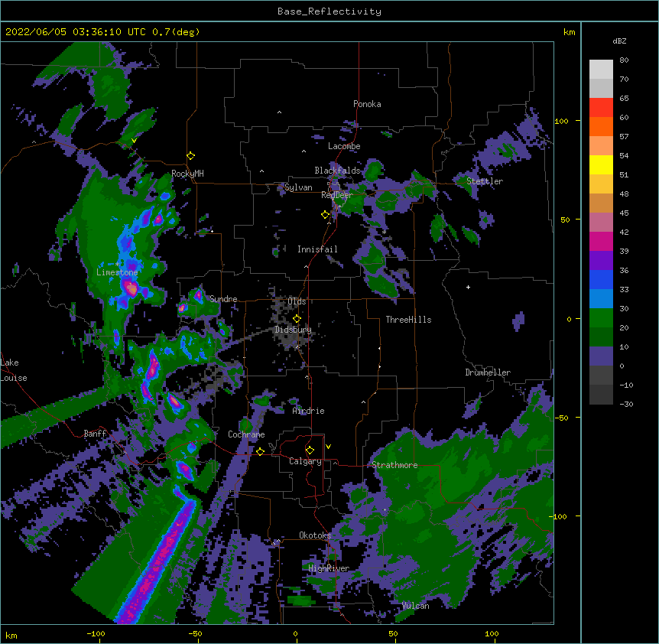Click the Base_Reflectivity title text
The width and height of the screenshot is (659, 644).
329,11
